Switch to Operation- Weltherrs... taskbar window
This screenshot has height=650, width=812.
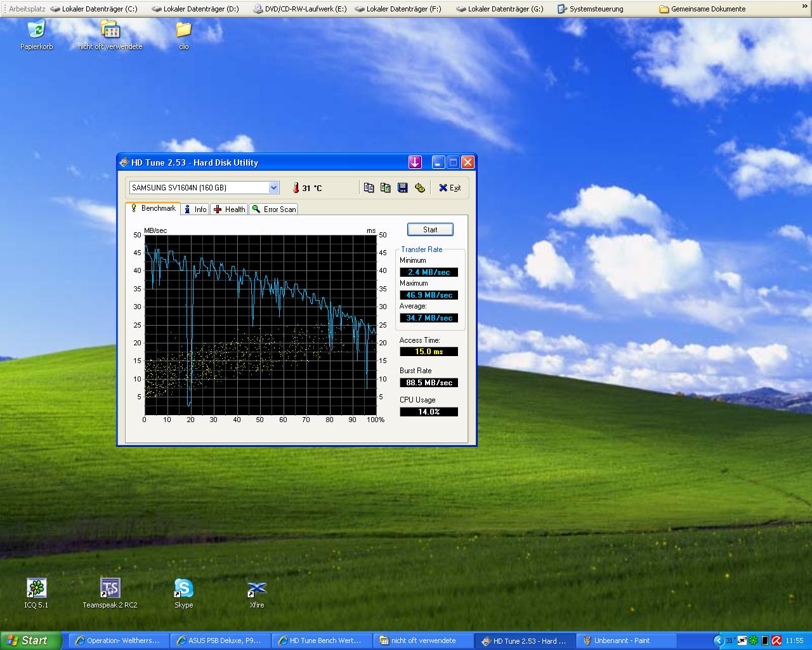click(118, 640)
